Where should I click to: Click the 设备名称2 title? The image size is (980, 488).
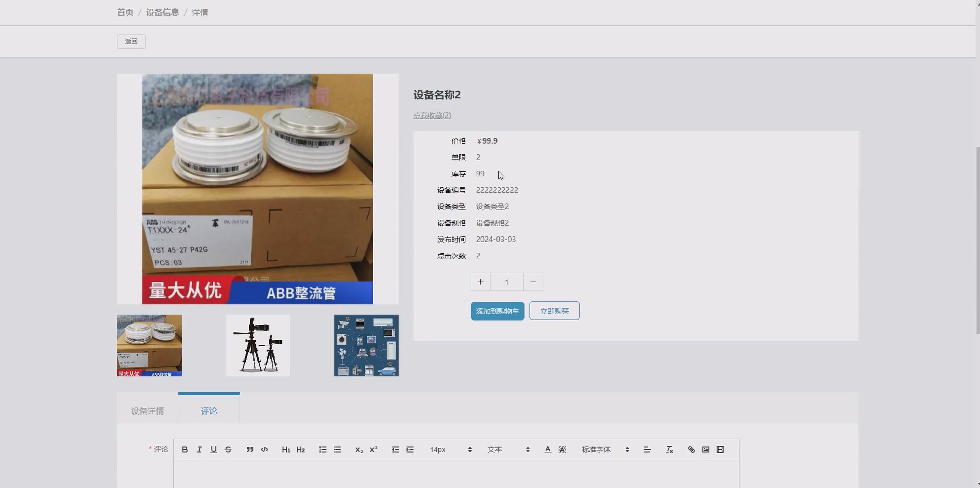437,95
